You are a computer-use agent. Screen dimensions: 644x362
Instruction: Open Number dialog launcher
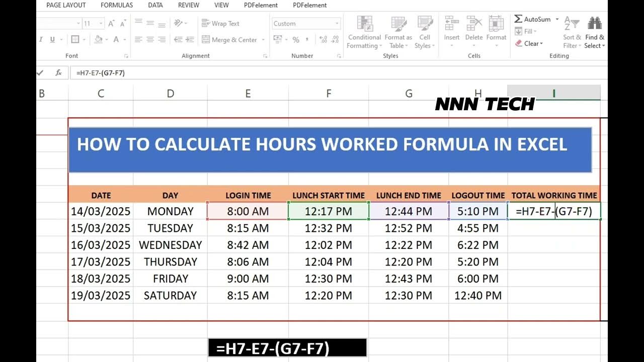coord(338,56)
